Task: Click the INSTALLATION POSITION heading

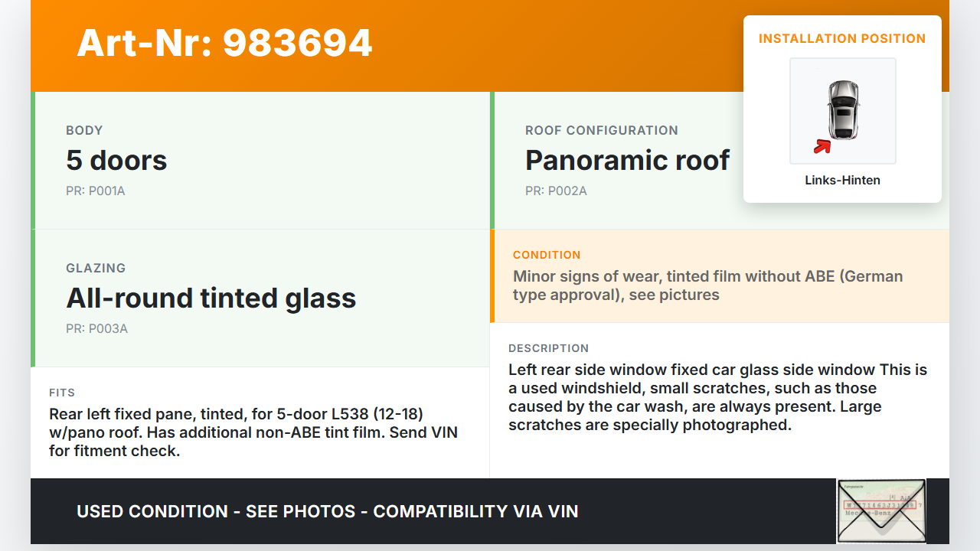Action: coord(842,38)
